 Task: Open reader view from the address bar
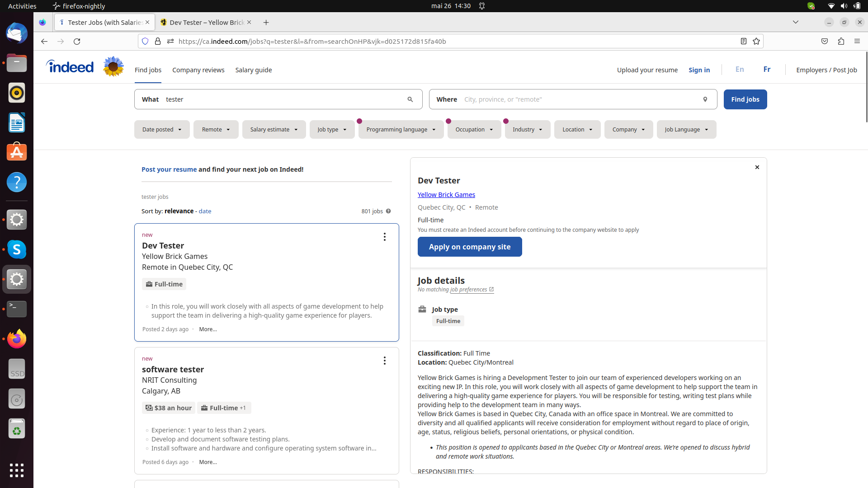pos(744,41)
